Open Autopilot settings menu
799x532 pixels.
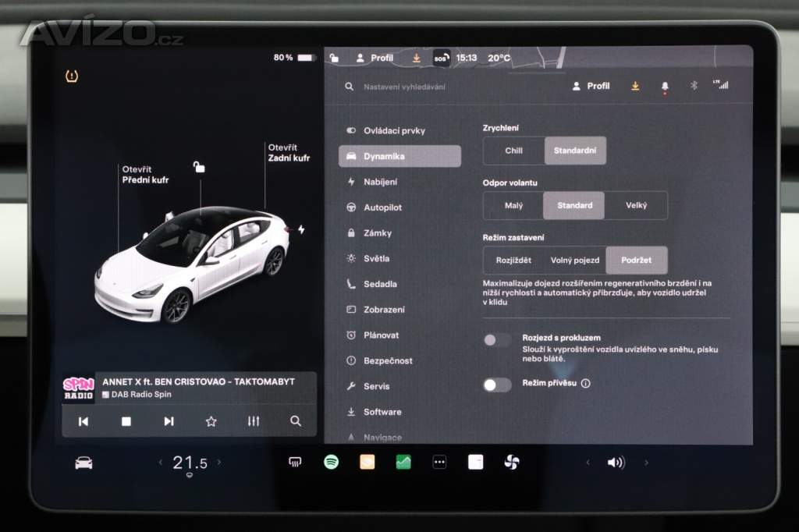[382, 207]
